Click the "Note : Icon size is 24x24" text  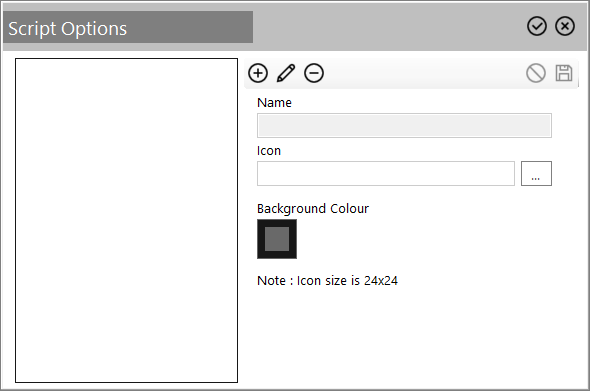[x=327, y=281]
